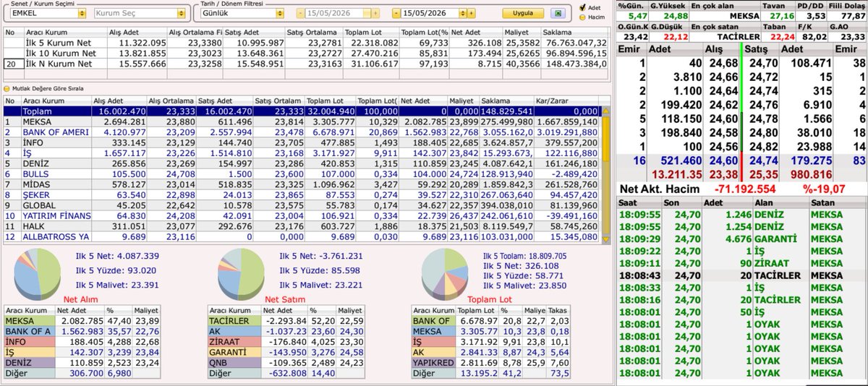
Task: Open the Günlük period filter dropdown
Action: [x=279, y=13]
